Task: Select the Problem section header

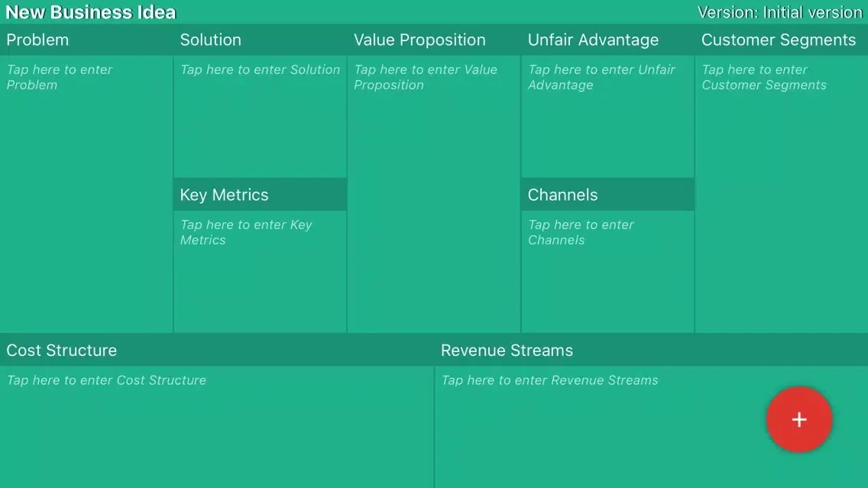Action: pyautogui.click(x=37, y=40)
